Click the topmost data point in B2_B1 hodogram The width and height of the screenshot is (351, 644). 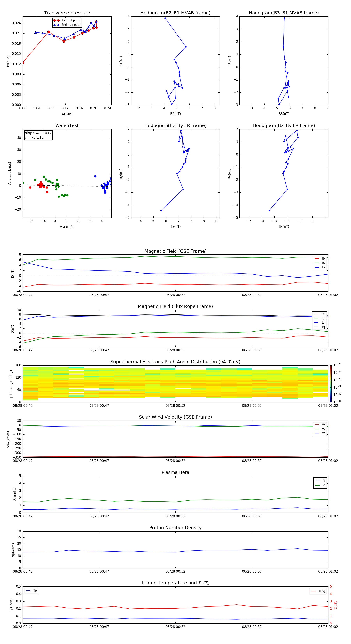click(165, 18)
